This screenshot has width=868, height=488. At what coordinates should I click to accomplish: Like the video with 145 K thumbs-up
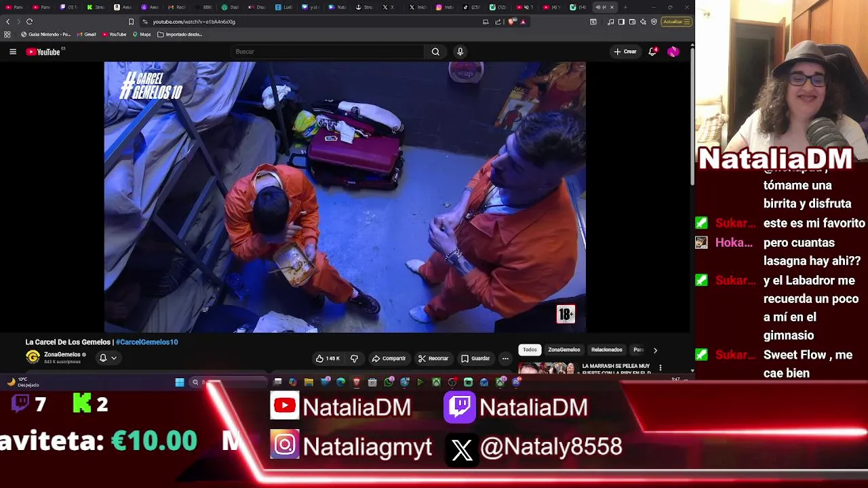click(328, 359)
